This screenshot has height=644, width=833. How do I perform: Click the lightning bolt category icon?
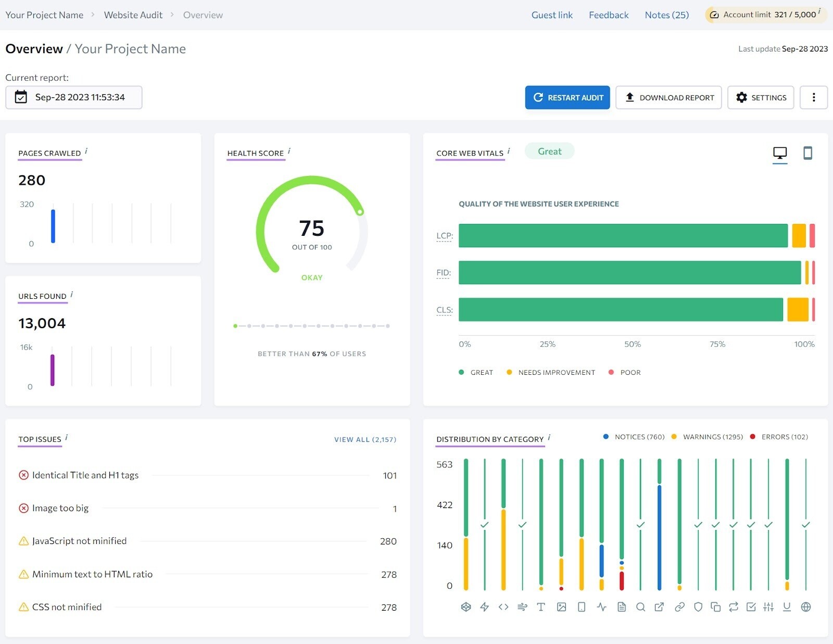[484, 607]
